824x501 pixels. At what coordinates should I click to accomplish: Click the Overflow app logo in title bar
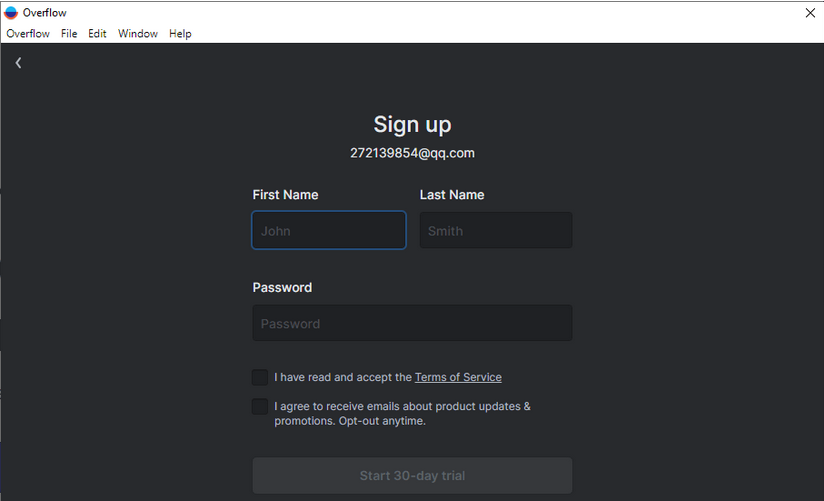coord(11,13)
